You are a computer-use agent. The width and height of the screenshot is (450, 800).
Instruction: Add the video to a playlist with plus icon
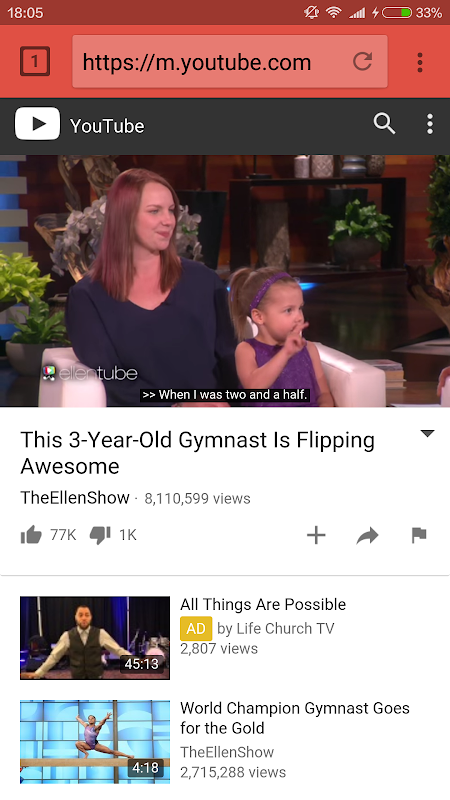[316, 535]
